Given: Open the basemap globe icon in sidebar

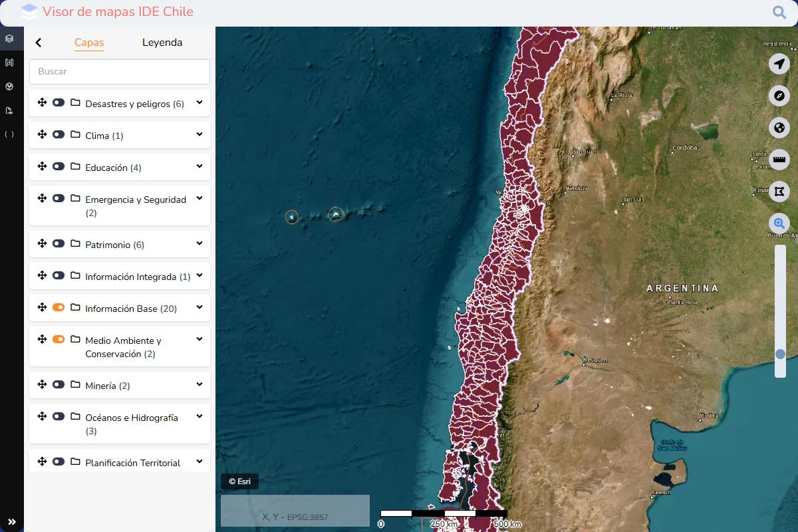Looking at the screenshot, I should coord(9,86).
